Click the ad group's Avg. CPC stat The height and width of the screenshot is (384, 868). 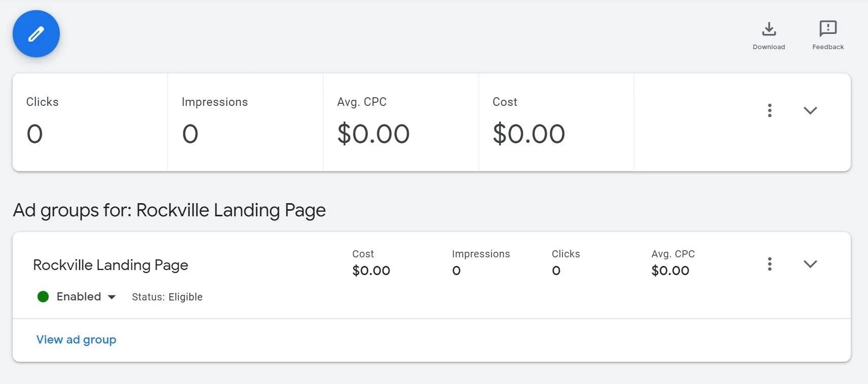pyautogui.click(x=672, y=262)
